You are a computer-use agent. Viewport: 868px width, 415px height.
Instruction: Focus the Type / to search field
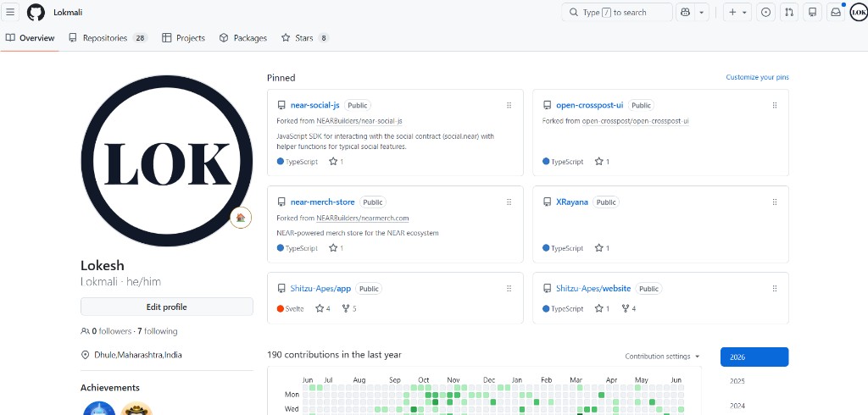pyautogui.click(x=617, y=12)
